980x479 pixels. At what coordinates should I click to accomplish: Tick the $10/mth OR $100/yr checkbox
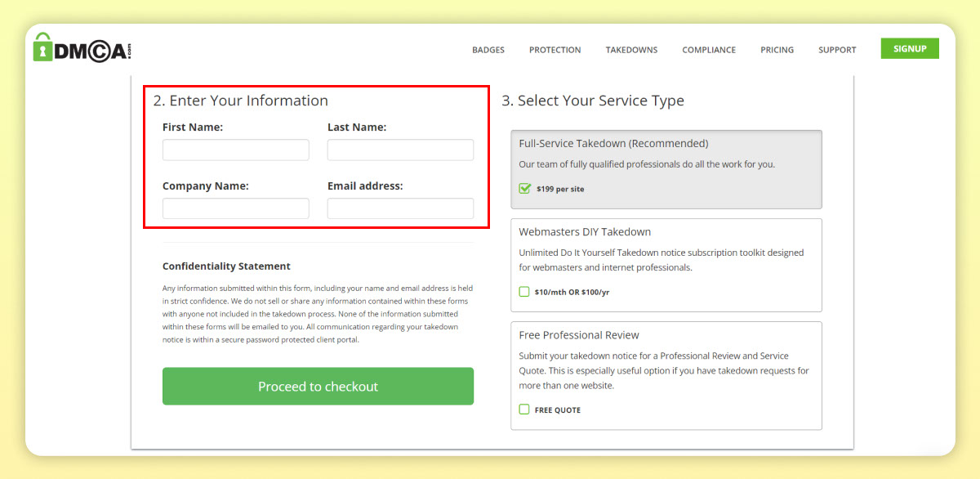[524, 292]
